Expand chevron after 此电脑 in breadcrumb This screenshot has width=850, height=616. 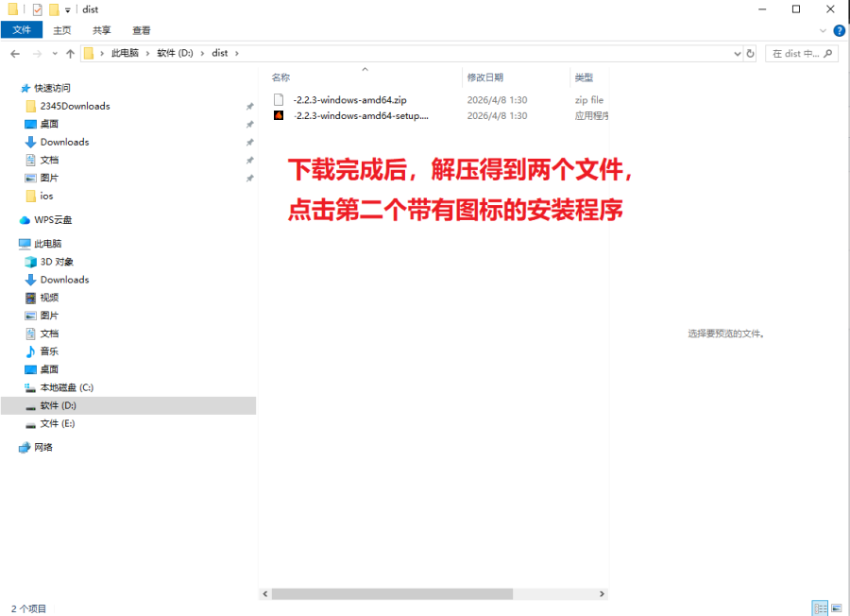click(147, 53)
